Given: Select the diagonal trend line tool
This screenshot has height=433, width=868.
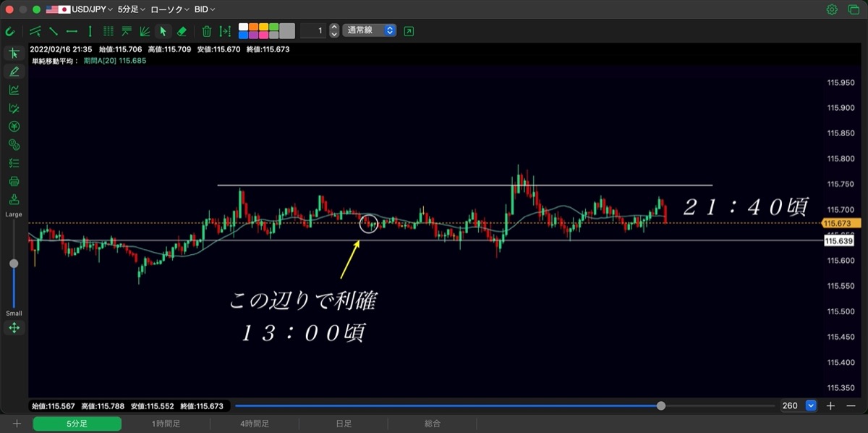Looking at the screenshot, I should point(53,31).
